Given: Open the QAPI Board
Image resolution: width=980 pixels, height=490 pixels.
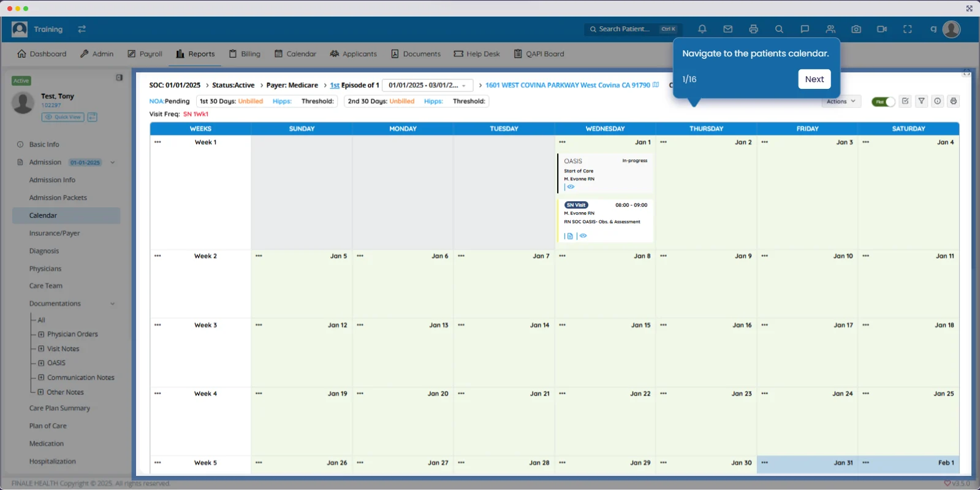Looking at the screenshot, I should pyautogui.click(x=539, y=54).
